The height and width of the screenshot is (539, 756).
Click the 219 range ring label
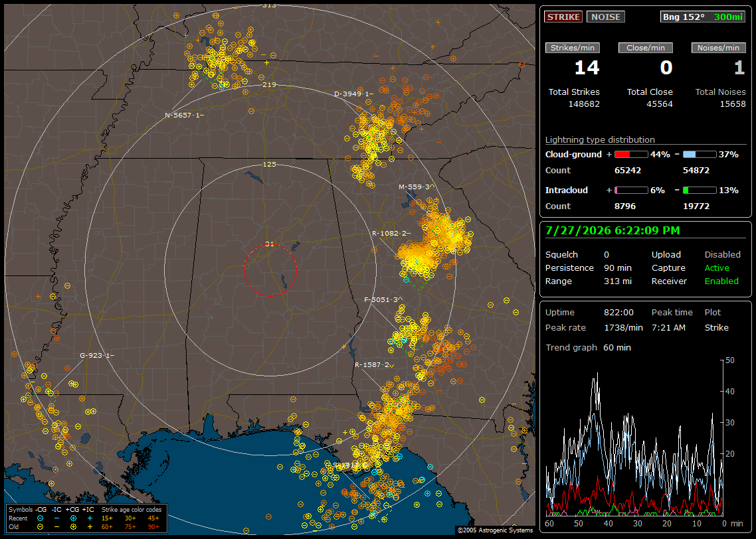[269, 85]
